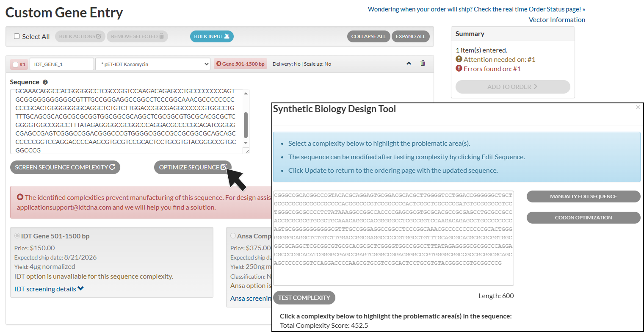
Task: Check the #1 gene item checkbox
Action: coord(16,64)
